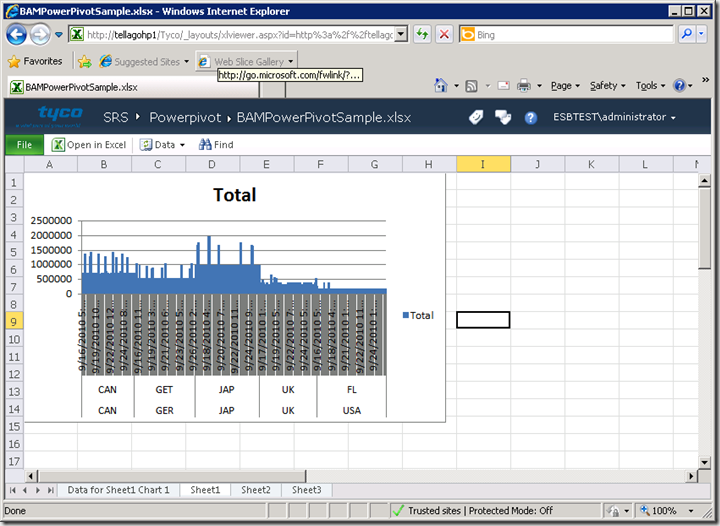The width and height of the screenshot is (720, 526).
Task: Expand the printer options dropdown arrow
Action: coord(540,86)
